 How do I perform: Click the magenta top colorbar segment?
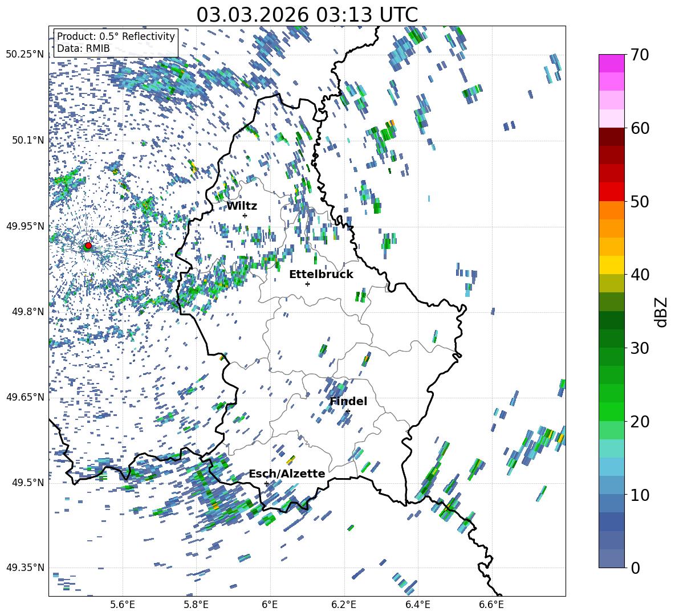612,63
